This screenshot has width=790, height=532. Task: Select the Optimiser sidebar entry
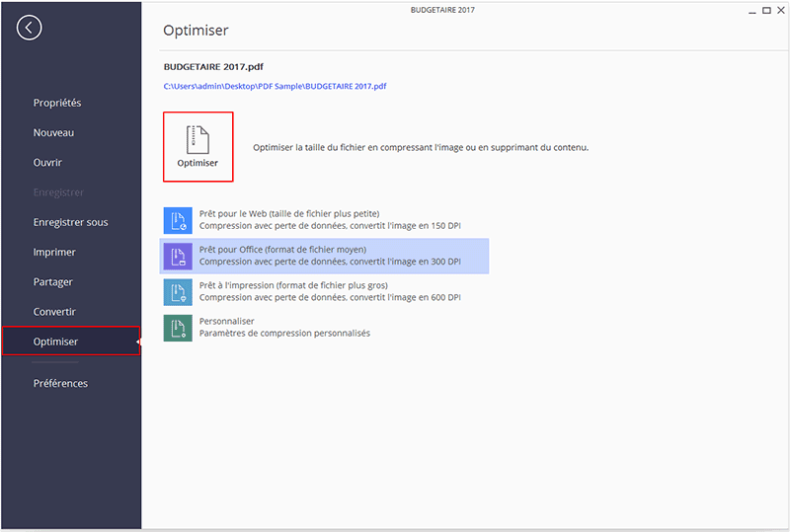coord(71,342)
